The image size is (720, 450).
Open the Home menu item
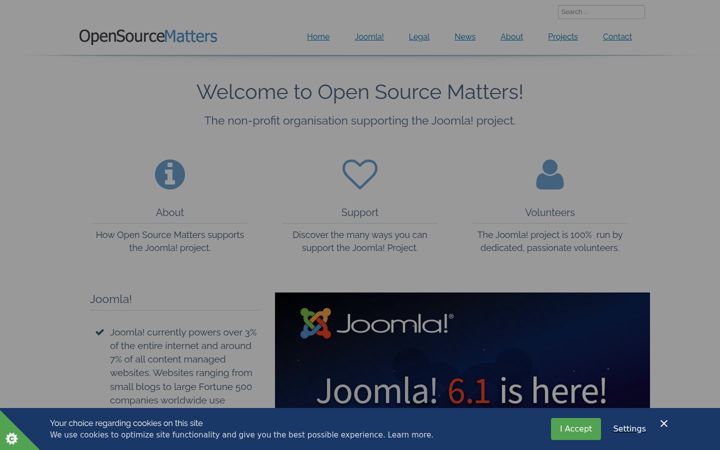(318, 37)
